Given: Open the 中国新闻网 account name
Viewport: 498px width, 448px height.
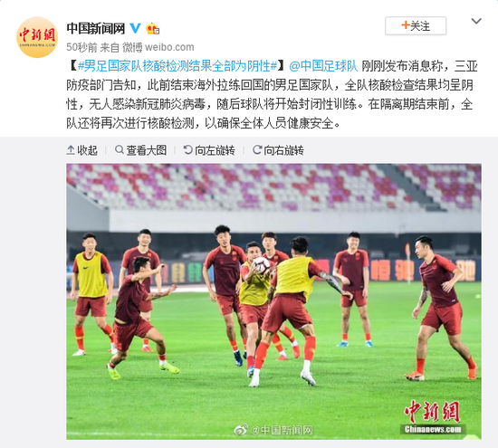Looking at the screenshot, I should pos(96,29).
